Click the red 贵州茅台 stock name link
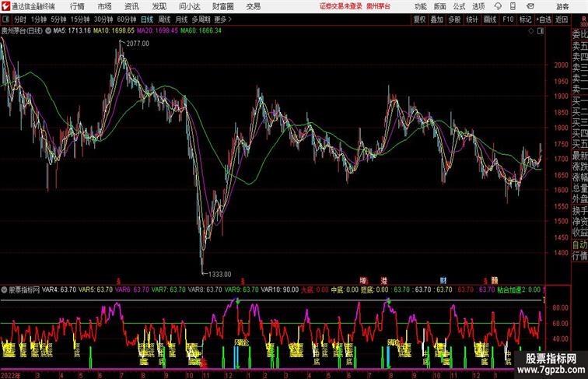The height and width of the screenshot is (379, 588). (378, 6)
